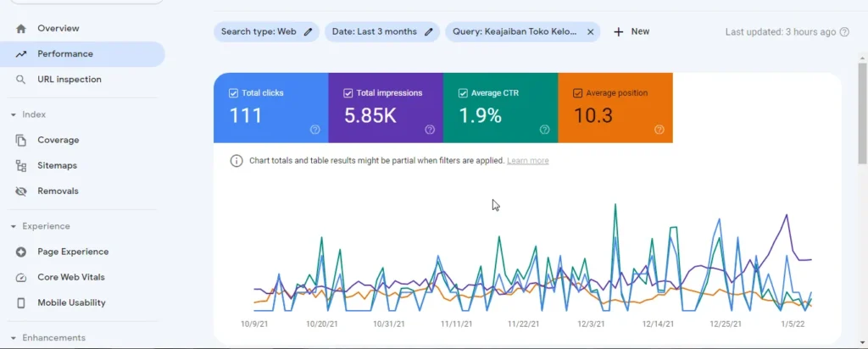Edit the Date filter pencil icon
The image size is (868, 349).
(x=428, y=32)
